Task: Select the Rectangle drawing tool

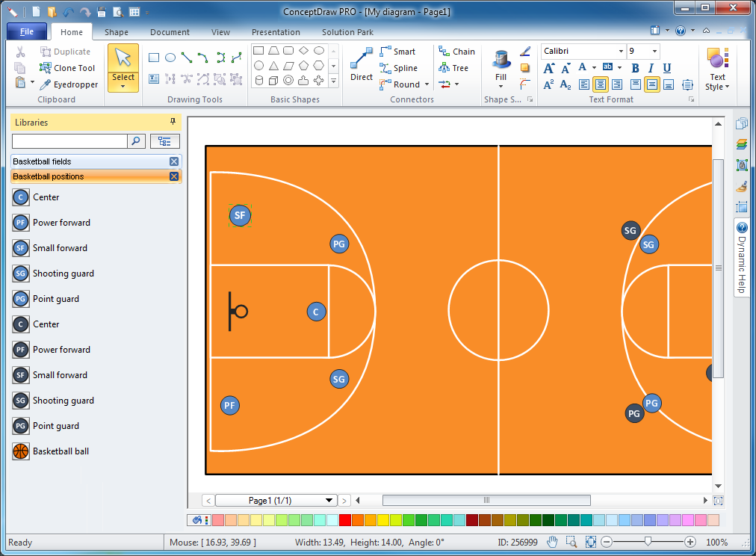Action: (154, 58)
